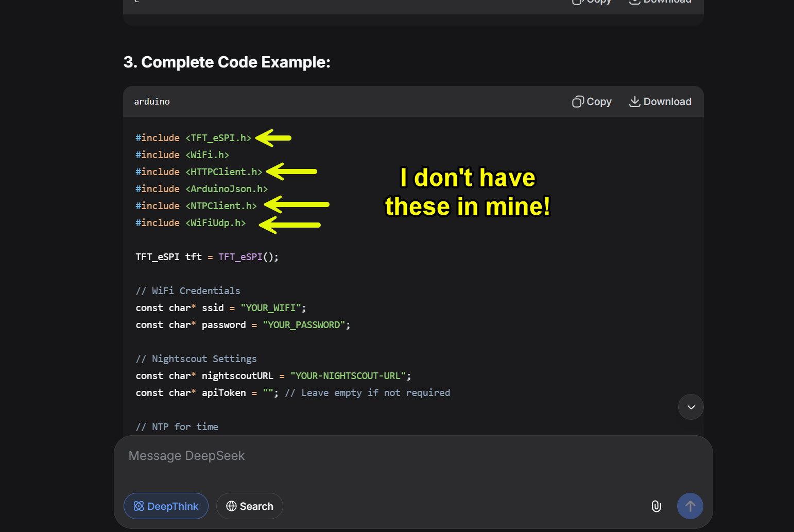Click the download arrow icon for the arduino code
Viewport: 794px width, 532px height.
point(634,101)
